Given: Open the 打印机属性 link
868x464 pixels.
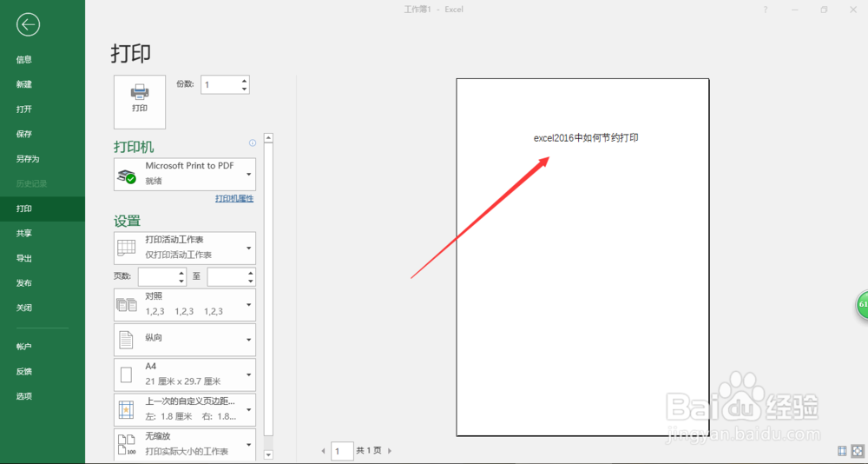Looking at the screenshot, I should click(234, 198).
